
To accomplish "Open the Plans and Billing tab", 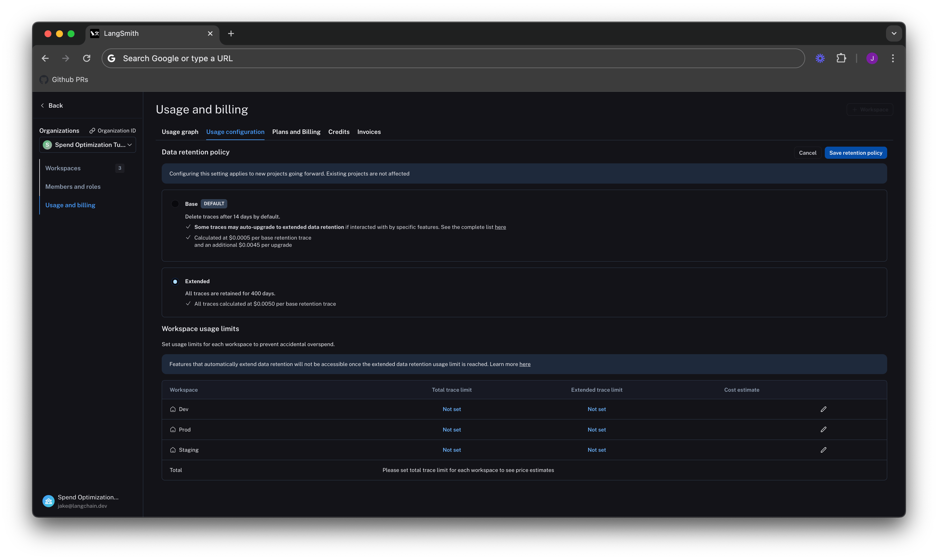I will (x=296, y=132).
